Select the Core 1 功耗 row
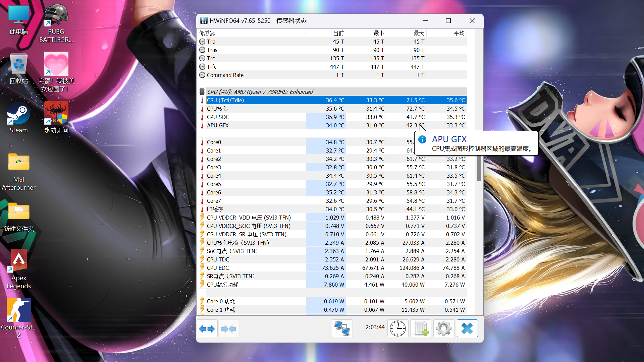This screenshot has width=644, height=362. [x=332, y=310]
